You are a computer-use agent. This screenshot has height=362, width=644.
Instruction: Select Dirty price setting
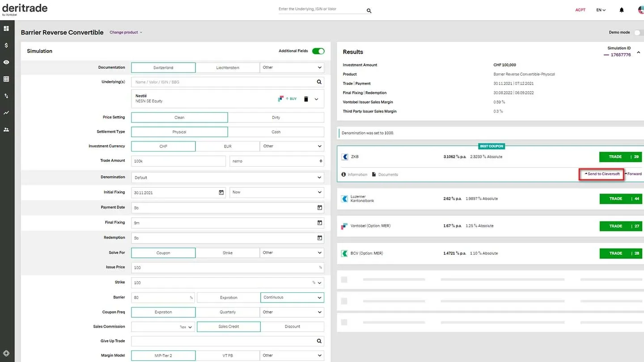(276, 118)
